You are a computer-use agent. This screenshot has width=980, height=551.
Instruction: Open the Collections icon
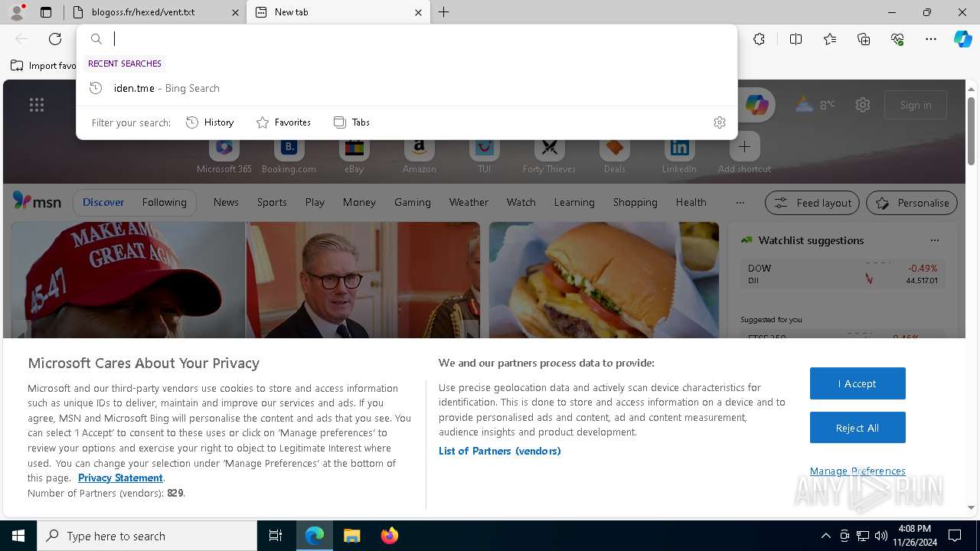(864, 39)
